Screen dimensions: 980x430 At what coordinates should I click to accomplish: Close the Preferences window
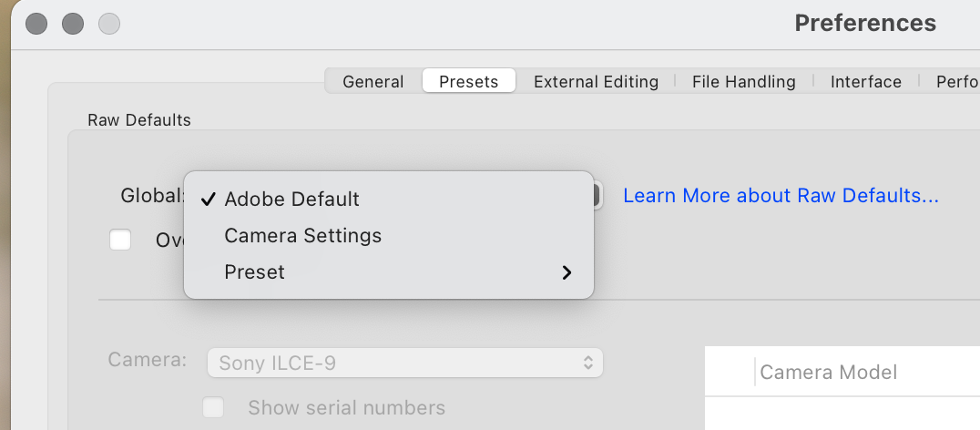(36, 24)
